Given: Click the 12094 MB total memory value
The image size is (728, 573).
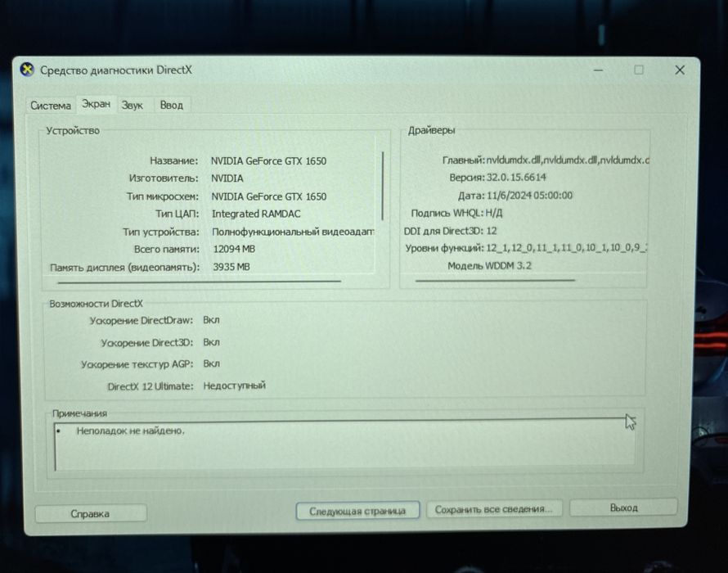Looking at the screenshot, I should click(234, 249).
